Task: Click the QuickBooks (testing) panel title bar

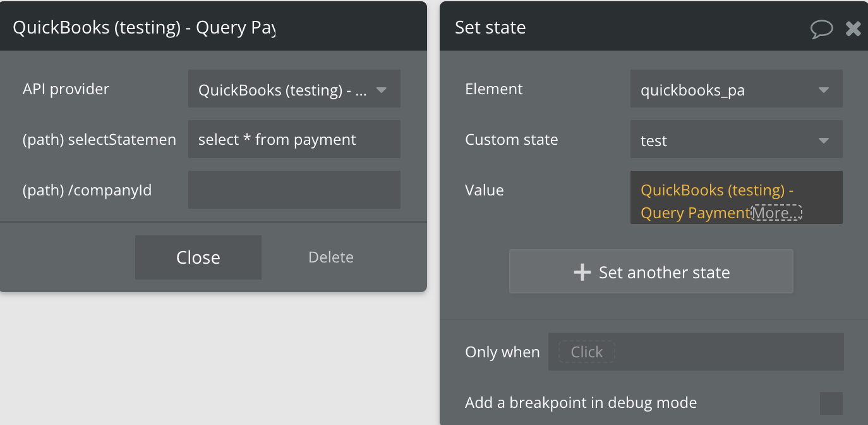Action: coord(144,28)
